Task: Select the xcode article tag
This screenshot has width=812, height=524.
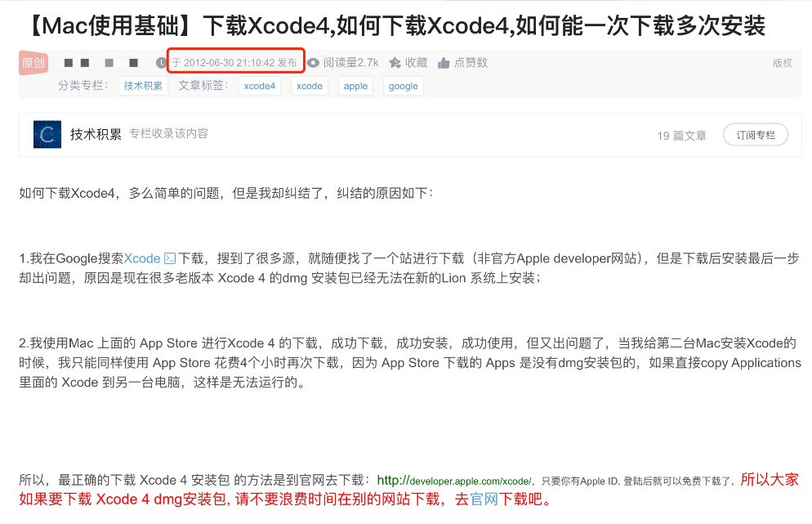Action: coord(310,86)
